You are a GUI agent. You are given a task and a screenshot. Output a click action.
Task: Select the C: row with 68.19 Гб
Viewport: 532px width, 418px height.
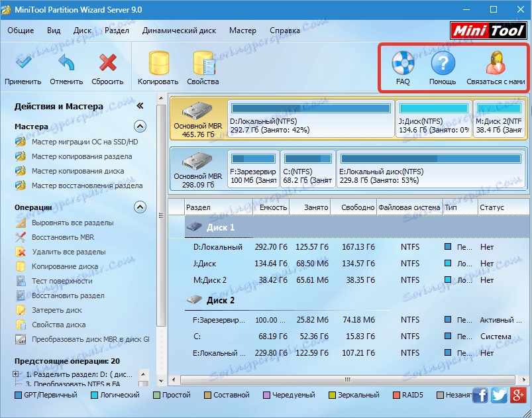coord(349,337)
